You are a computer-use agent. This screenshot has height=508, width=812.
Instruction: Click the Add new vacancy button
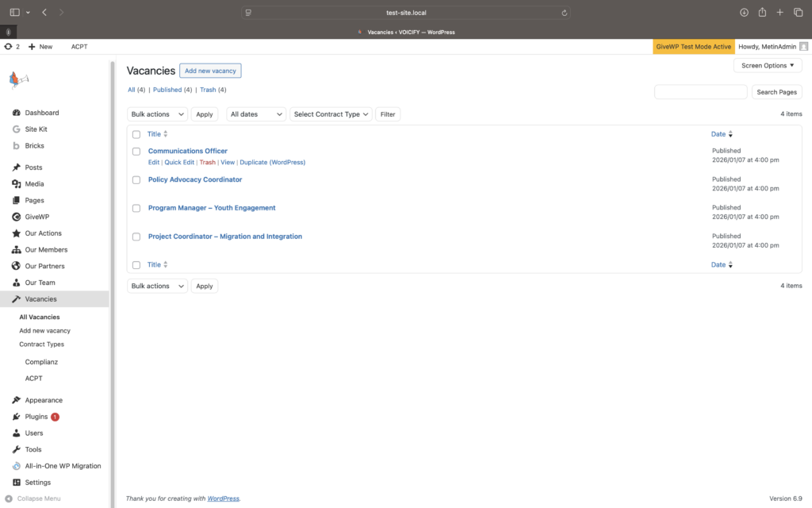(210, 71)
